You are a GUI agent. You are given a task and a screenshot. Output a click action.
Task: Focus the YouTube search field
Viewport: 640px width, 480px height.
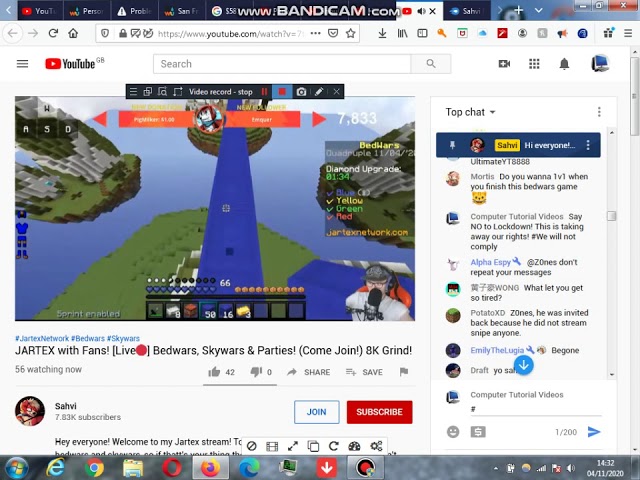(282, 64)
